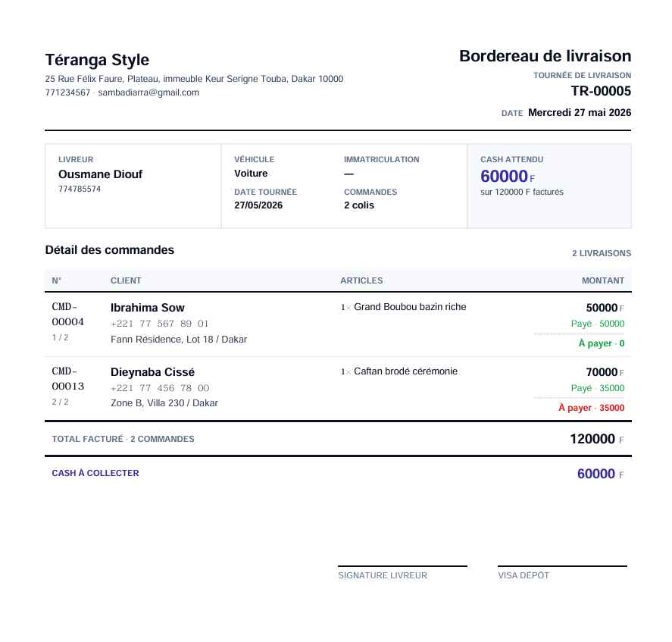
Task: Click the 60000 F cash attendu amount
Action: [x=508, y=177]
